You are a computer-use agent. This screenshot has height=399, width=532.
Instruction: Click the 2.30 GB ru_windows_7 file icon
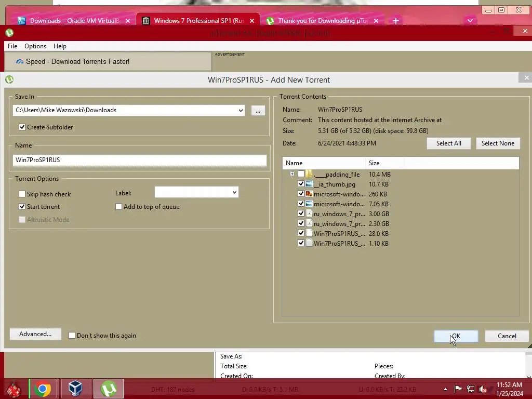pyautogui.click(x=309, y=223)
